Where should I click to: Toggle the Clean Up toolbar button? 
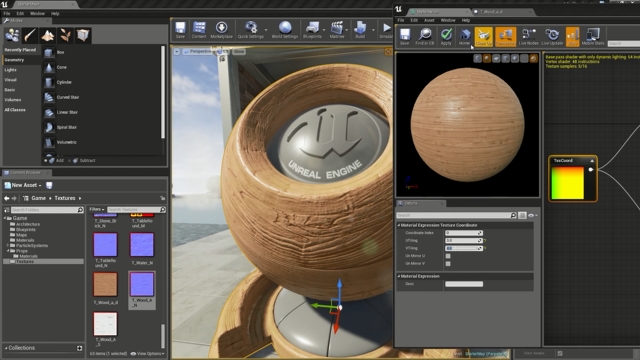[x=484, y=36]
